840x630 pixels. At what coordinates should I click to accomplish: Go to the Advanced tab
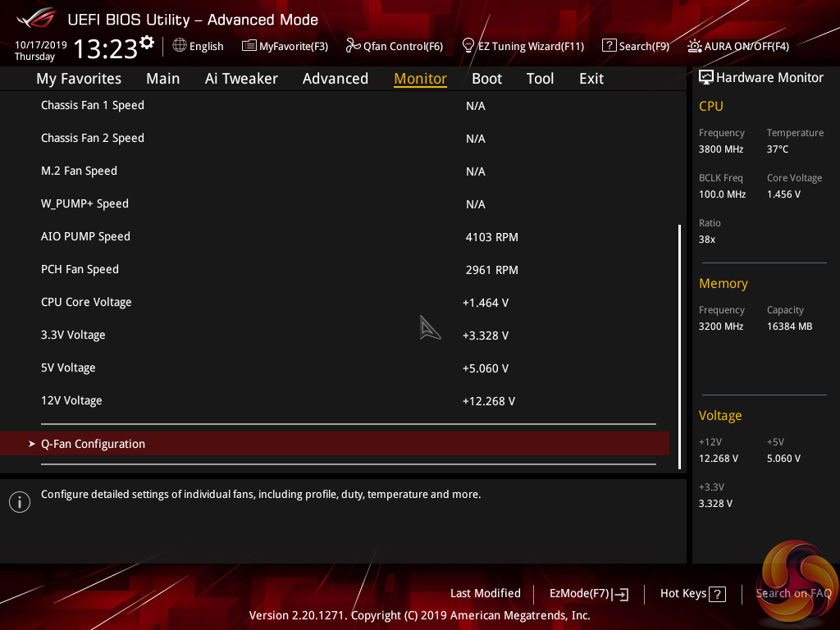click(336, 79)
